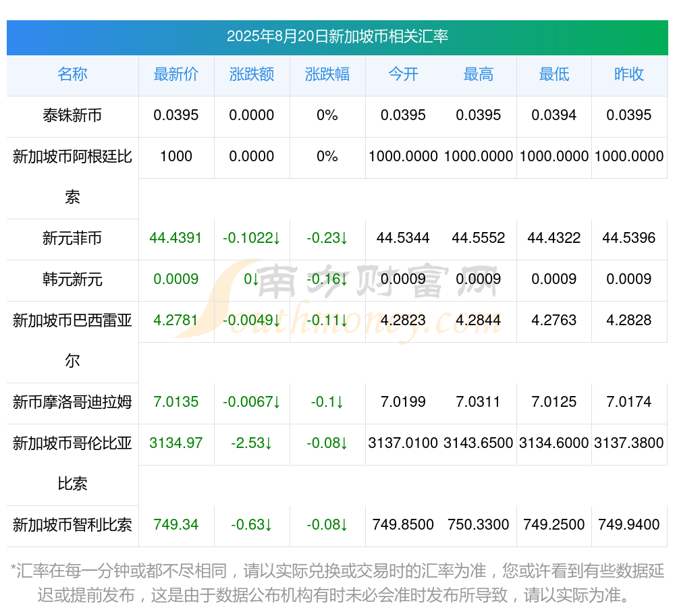Select the 新元菲币 row name

(x=72, y=238)
